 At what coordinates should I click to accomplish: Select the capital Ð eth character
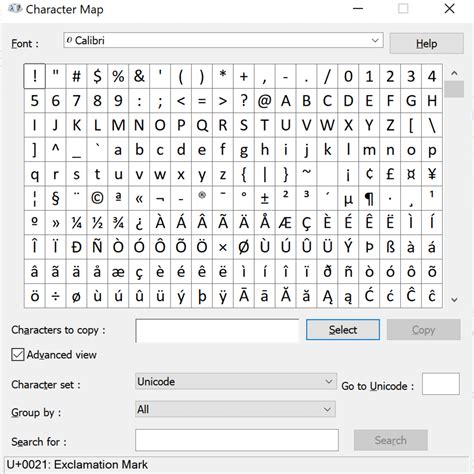click(x=76, y=247)
